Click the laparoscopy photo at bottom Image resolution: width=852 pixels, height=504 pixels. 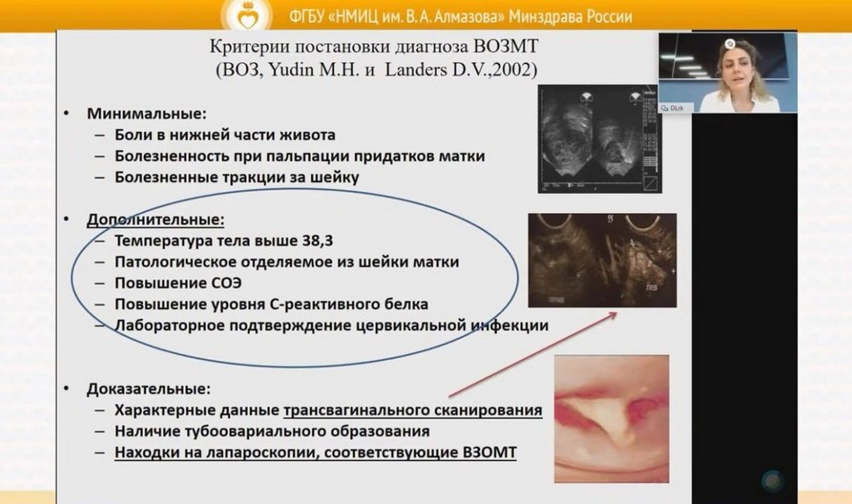(x=611, y=419)
